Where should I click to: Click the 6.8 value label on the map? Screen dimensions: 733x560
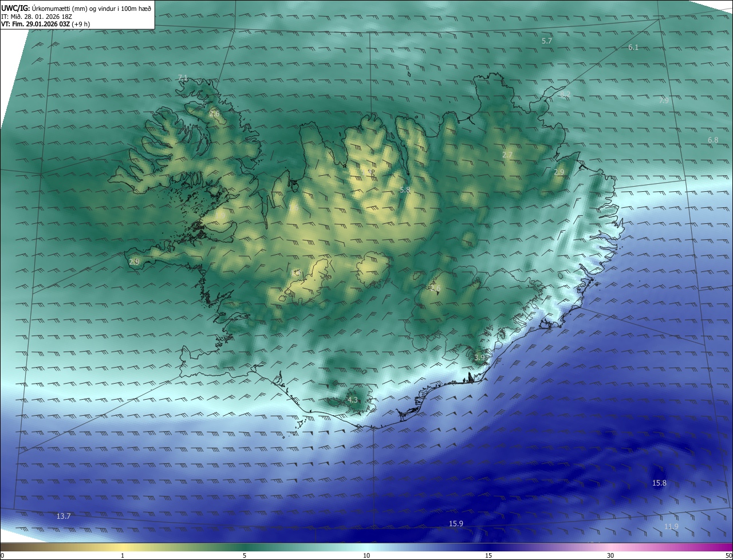tap(713, 140)
